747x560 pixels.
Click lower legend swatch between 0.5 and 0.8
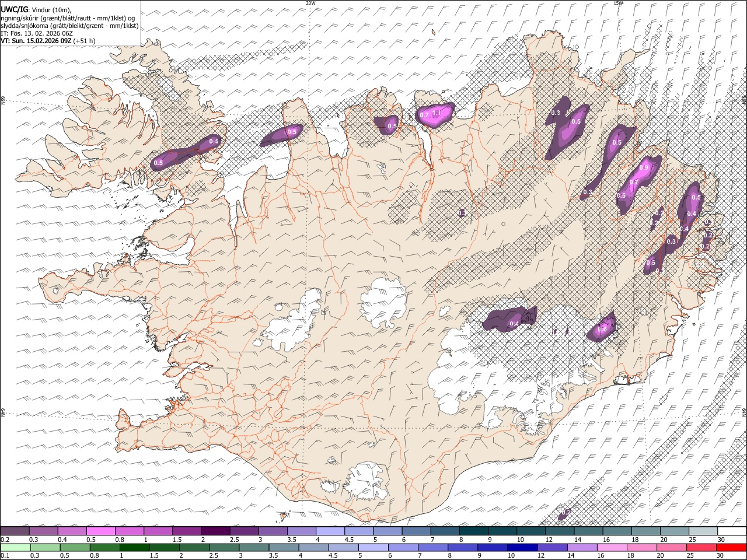pos(75,547)
